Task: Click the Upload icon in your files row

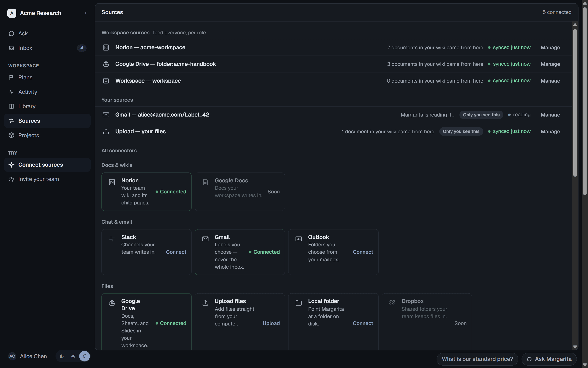Action: click(x=106, y=131)
